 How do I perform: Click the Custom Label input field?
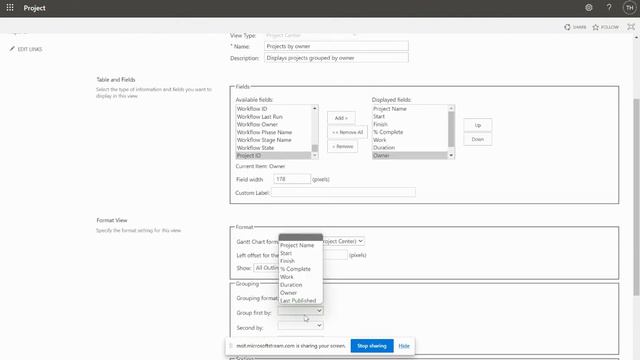click(x=343, y=192)
